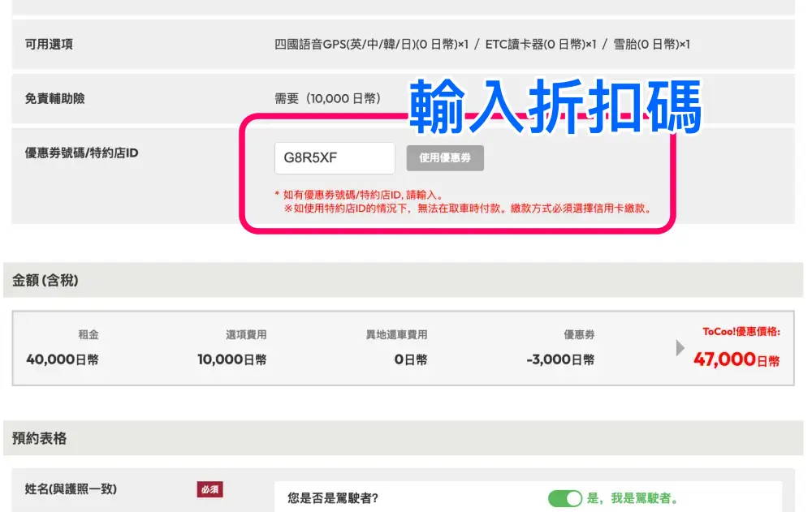The width and height of the screenshot is (812, 512).
Task: Click the coupon code input field containing G8R5XF
Action: (335, 158)
